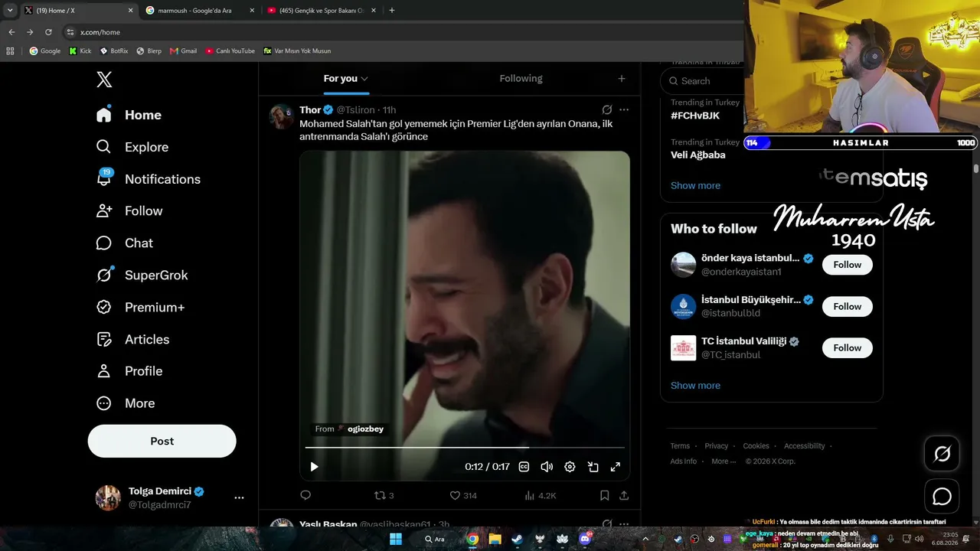The image size is (980, 551).
Task: Open a new browser tab
Action: point(392,11)
